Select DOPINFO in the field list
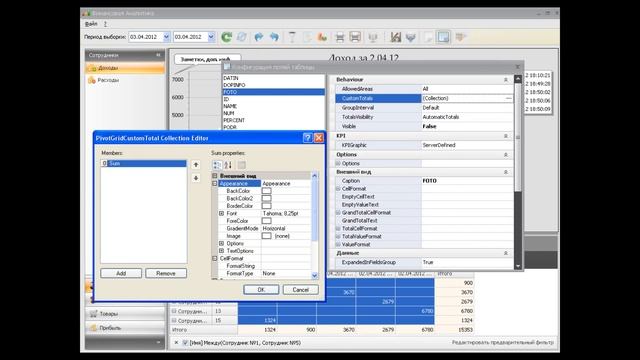Viewport: 640px width, 360px height. (x=274, y=85)
